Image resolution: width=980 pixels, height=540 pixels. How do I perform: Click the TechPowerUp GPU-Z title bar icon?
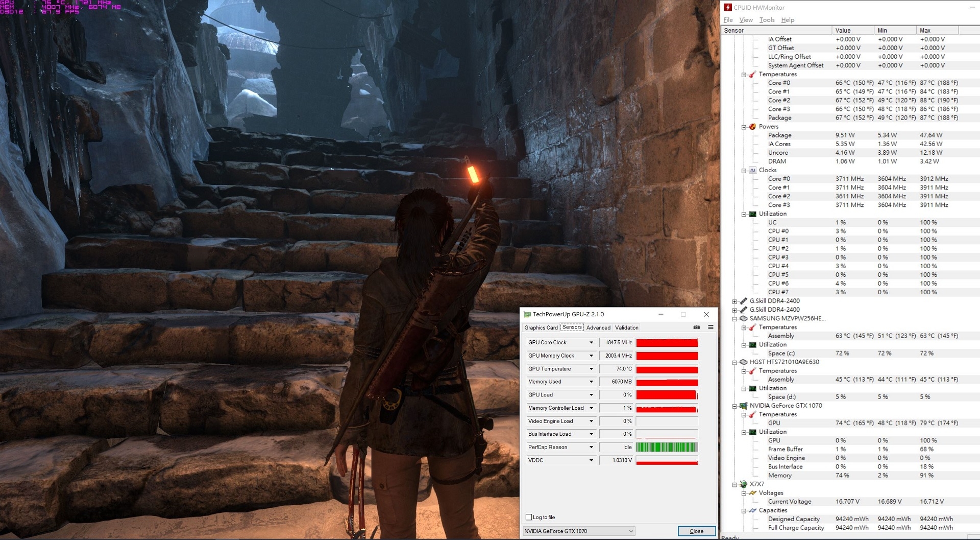tap(527, 314)
